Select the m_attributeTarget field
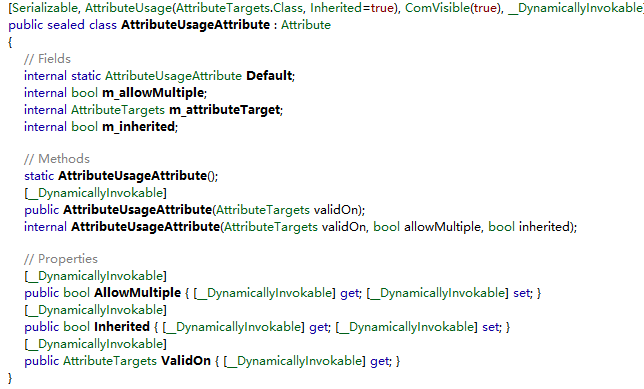The width and height of the screenshot is (644, 389). (x=224, y=110)
